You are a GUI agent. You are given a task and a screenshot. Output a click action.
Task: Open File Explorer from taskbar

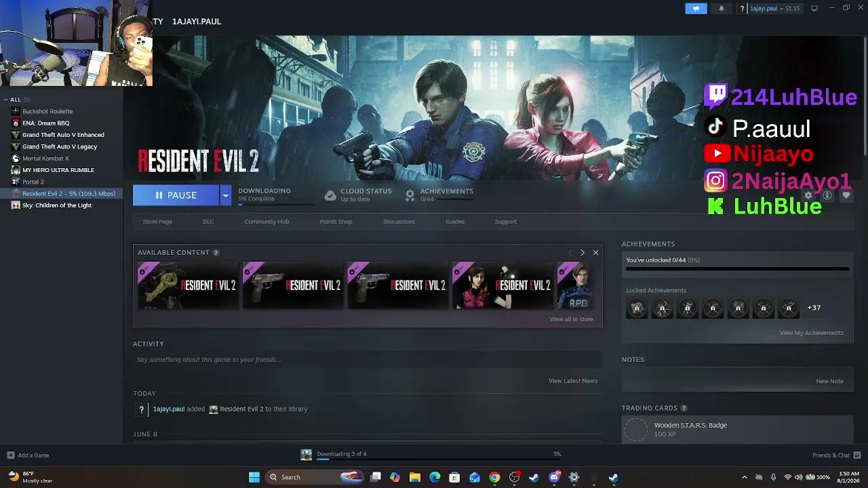415,477
